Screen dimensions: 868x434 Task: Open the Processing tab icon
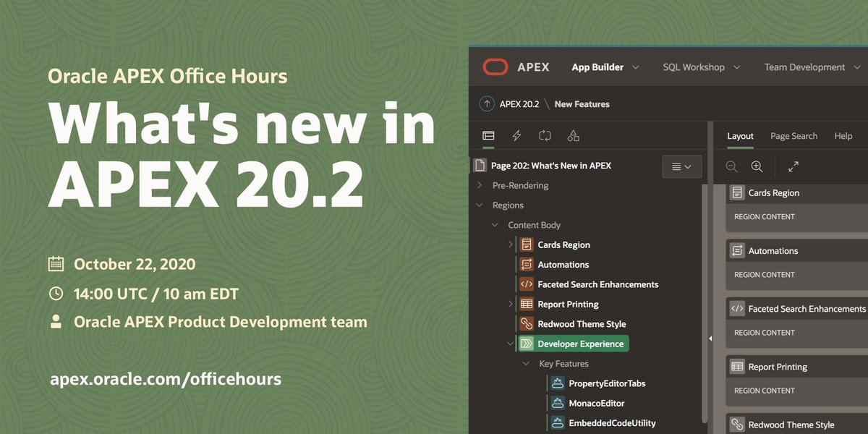click(x=545, y=135)
